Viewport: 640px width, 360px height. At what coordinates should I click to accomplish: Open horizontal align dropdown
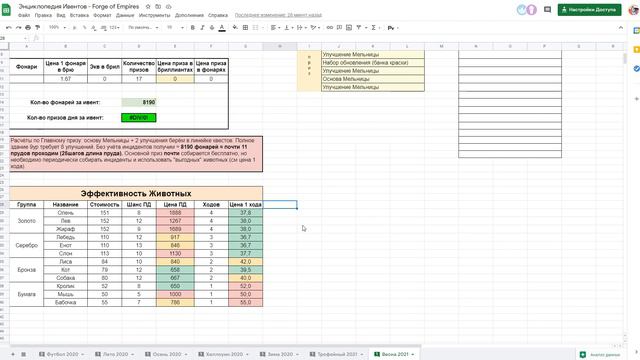pos(275,28)
